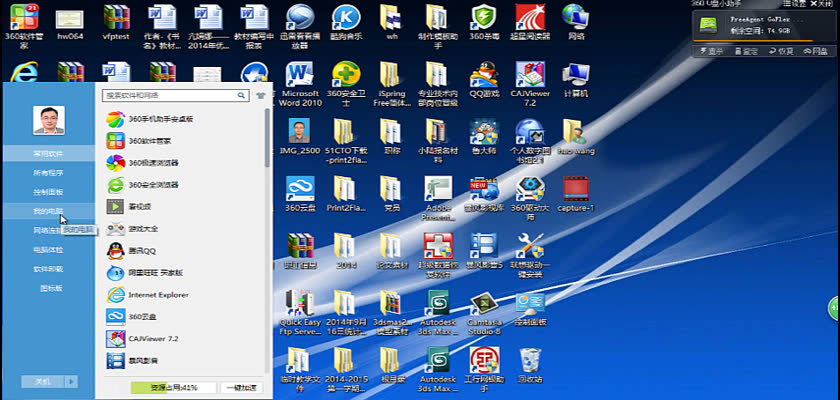Select the 360杀毒 desktop shortcut

pyautogui.click(x=484, y=22)
